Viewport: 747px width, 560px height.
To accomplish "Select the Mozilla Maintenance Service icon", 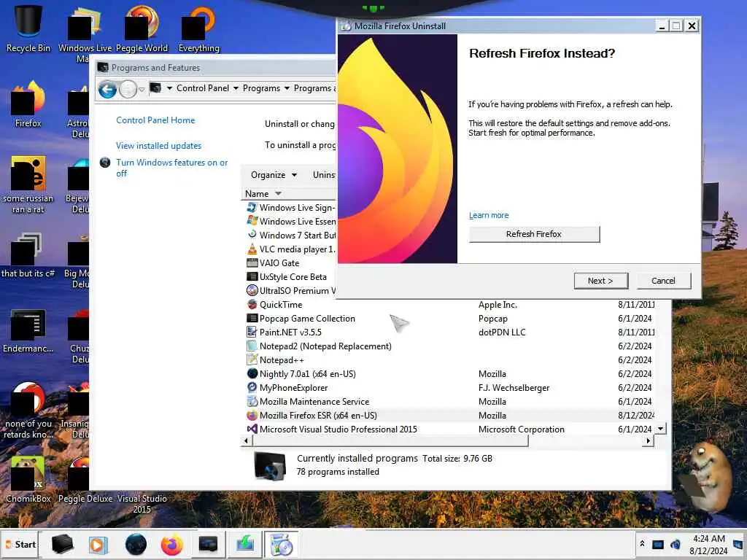I will click(x=252, y=402).
